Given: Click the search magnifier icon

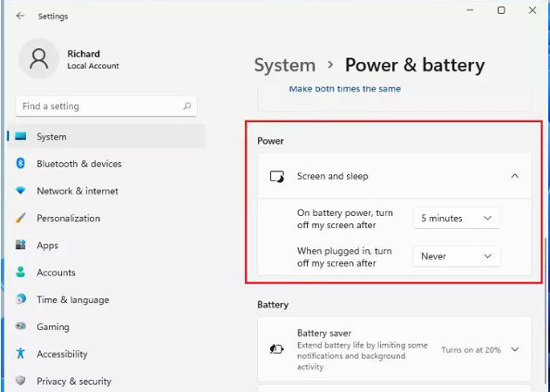Looking at the screenshot, I should tap(187, 106).
